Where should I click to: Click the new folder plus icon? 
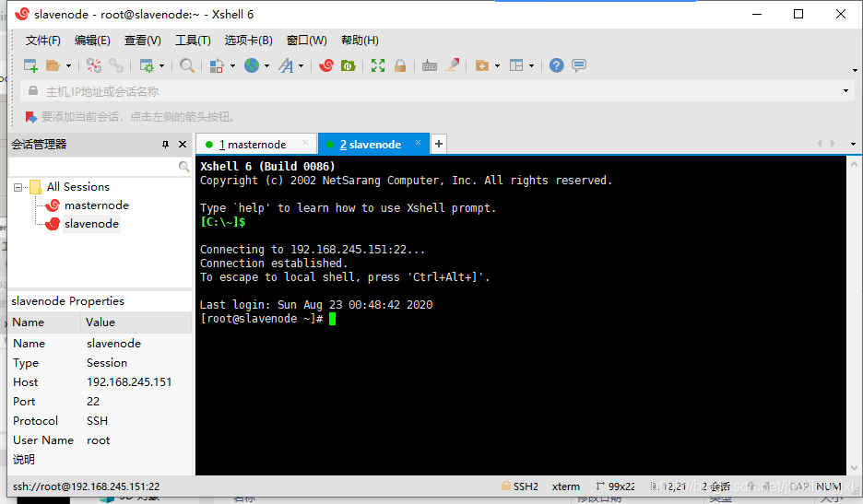(482, 66)
